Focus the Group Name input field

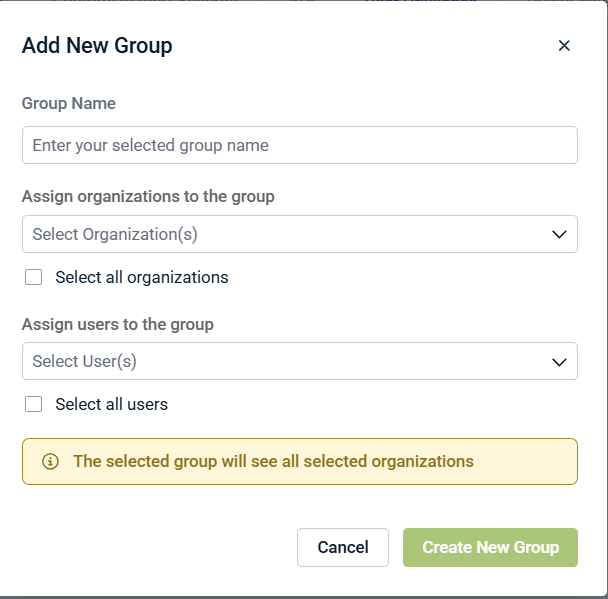(x=299, y=145)
